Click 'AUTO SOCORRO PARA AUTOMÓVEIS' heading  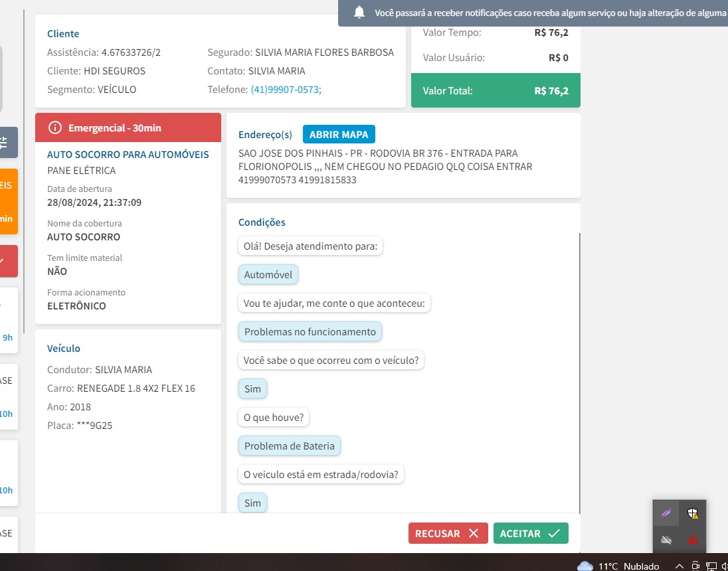tap(128, 155)
